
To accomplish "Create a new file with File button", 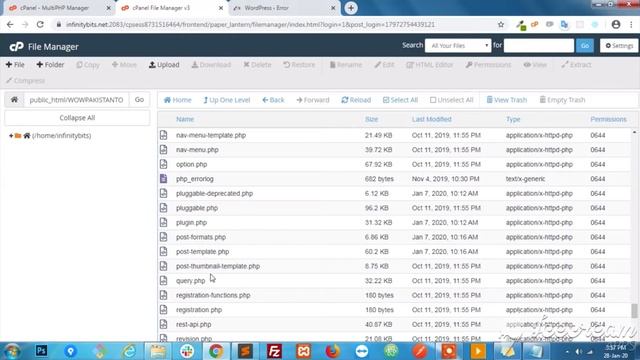I will click(15, 64).
